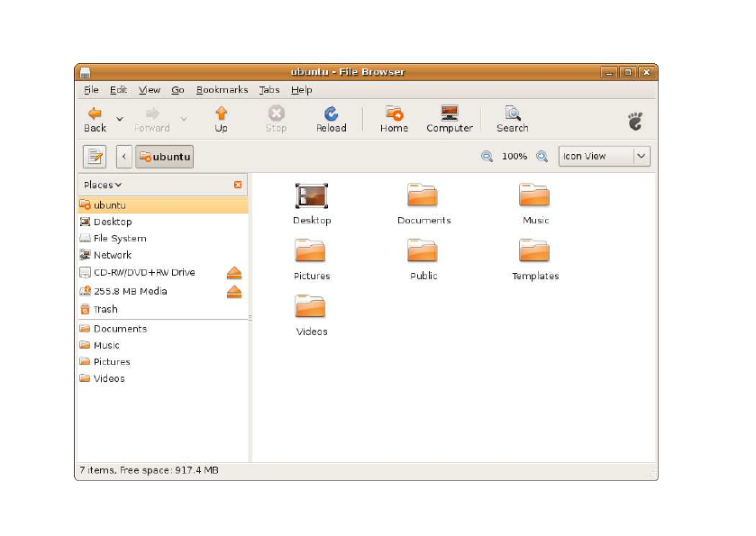Select File System in the sidebar
Viewport: 756px width, 536px height.
119,239
